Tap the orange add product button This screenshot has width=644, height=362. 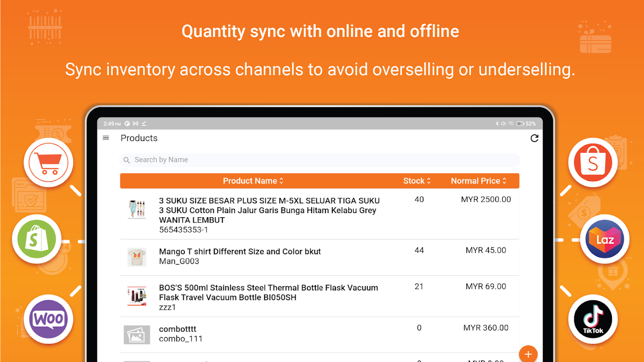[x=528, y=354]
